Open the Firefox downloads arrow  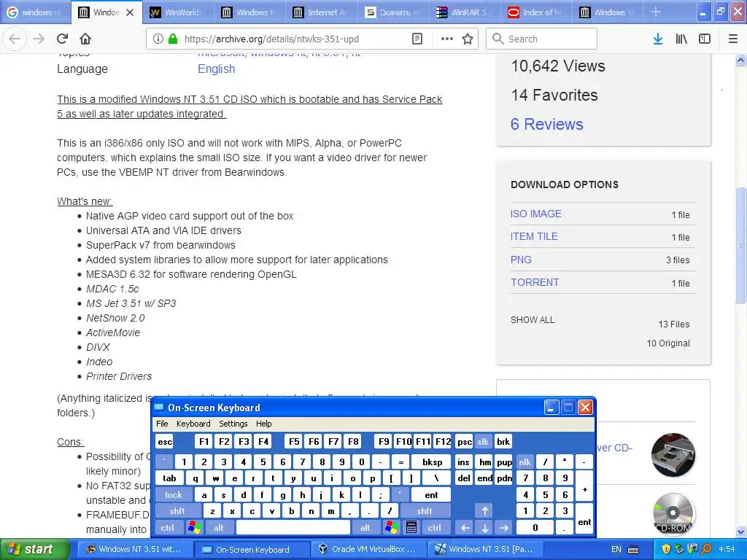[x=658, y=39]
